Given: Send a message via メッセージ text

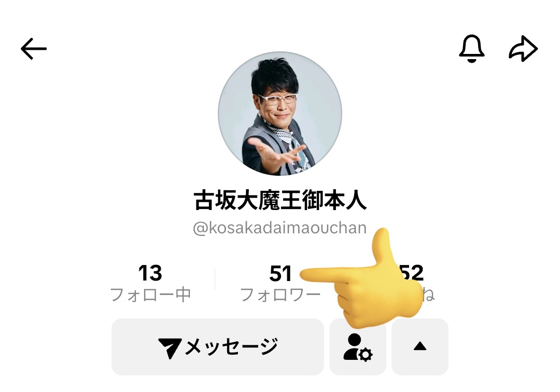Looking at the screenshot, I should (231, 346).
